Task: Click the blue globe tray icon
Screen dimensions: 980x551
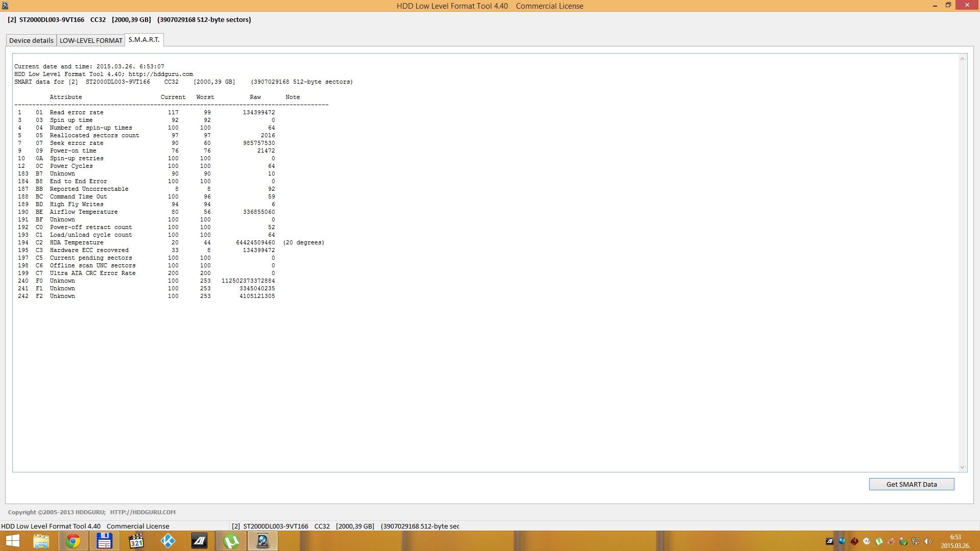Action: (842, 541)
